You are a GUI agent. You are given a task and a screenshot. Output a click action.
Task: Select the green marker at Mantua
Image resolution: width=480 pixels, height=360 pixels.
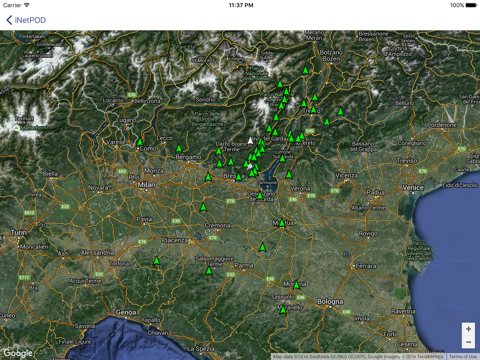[282, 222]
